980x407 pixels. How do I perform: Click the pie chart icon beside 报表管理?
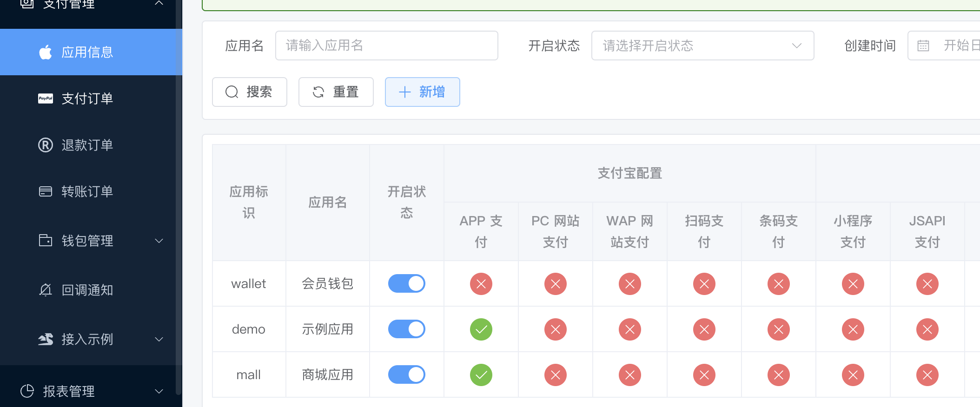click(x=27, y=391)
